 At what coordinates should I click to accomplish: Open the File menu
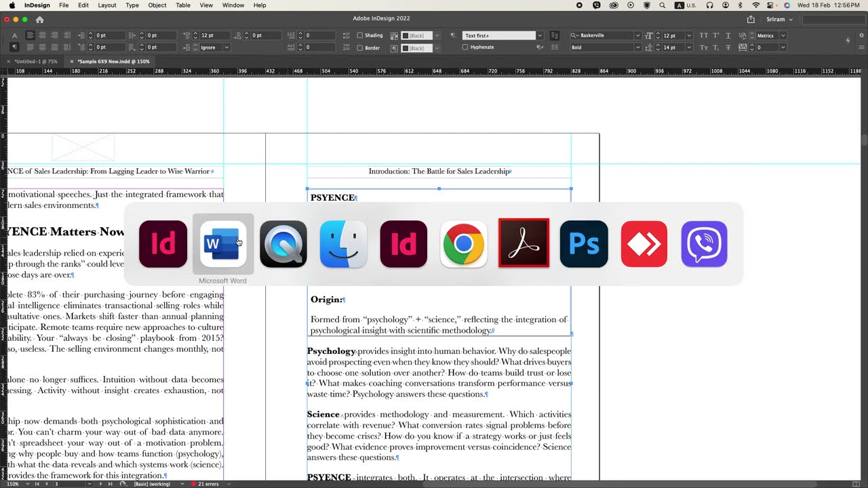[x=64, y=5]
